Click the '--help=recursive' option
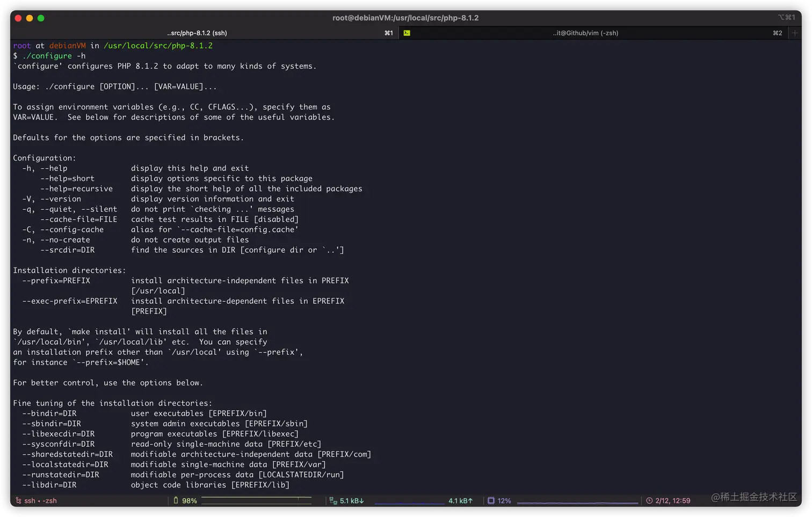This screenshot has height=517, width=812. [77, 188]
